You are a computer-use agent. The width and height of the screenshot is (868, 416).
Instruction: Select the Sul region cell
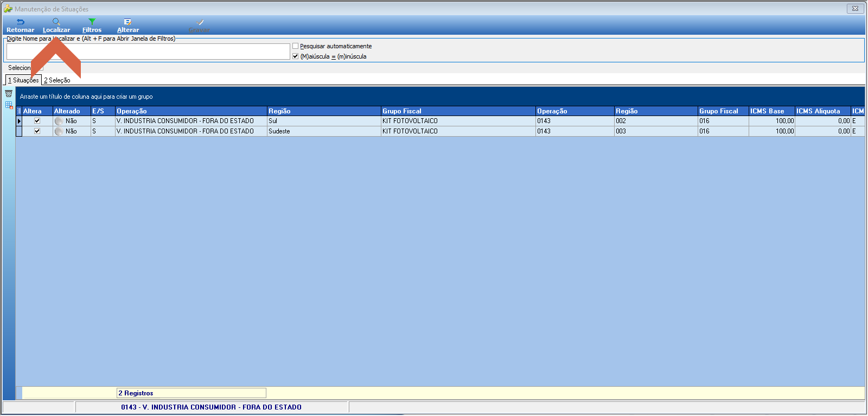pyautogui.click(x=324, y=121)
